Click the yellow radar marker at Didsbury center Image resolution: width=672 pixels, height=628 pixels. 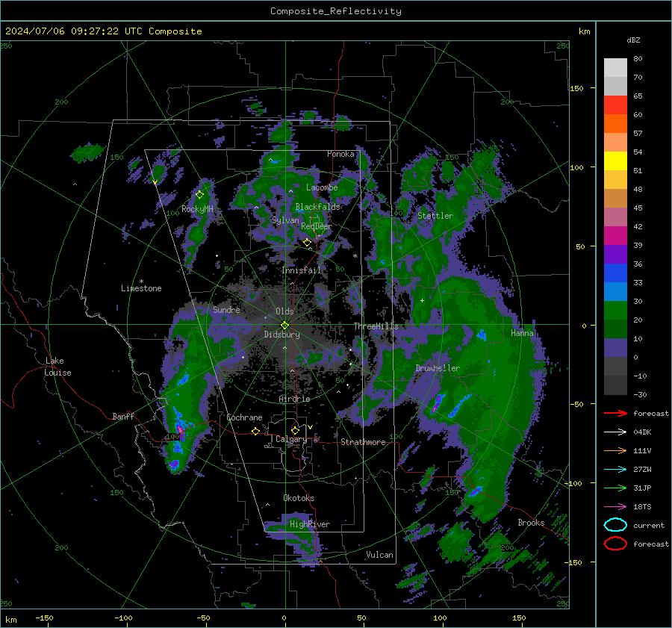pyautogui.click(x=284, y=326)
